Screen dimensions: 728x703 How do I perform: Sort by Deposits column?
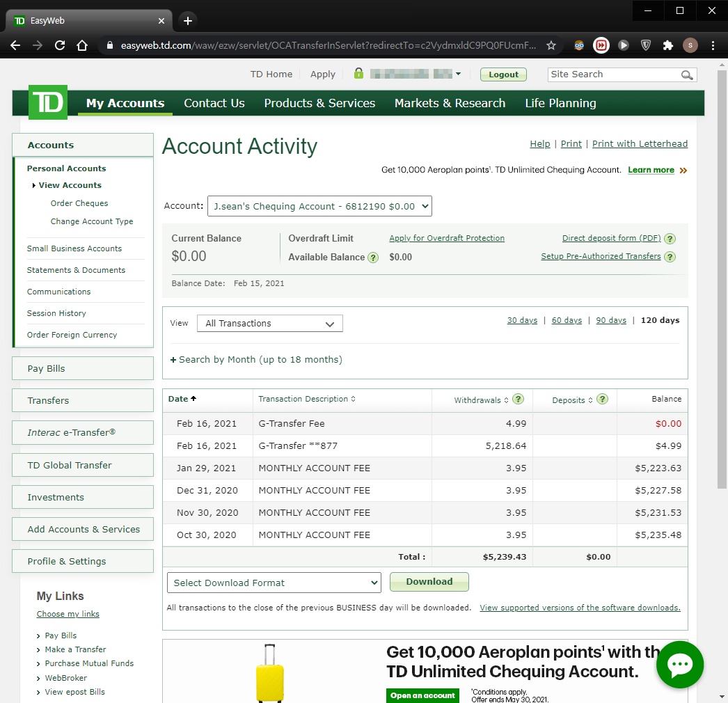pyautogui.click(x=572, y=400)
